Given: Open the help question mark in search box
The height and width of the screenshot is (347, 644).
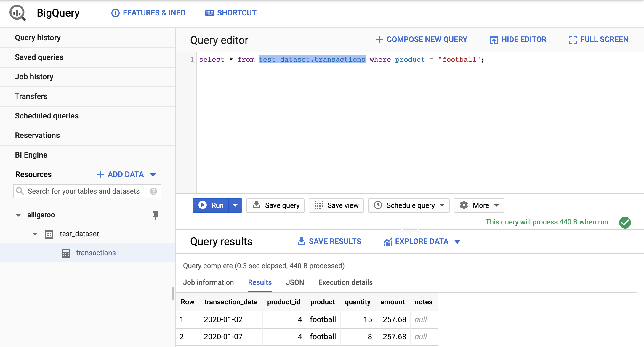Looking at the screenshot, I should click(153, 191).
